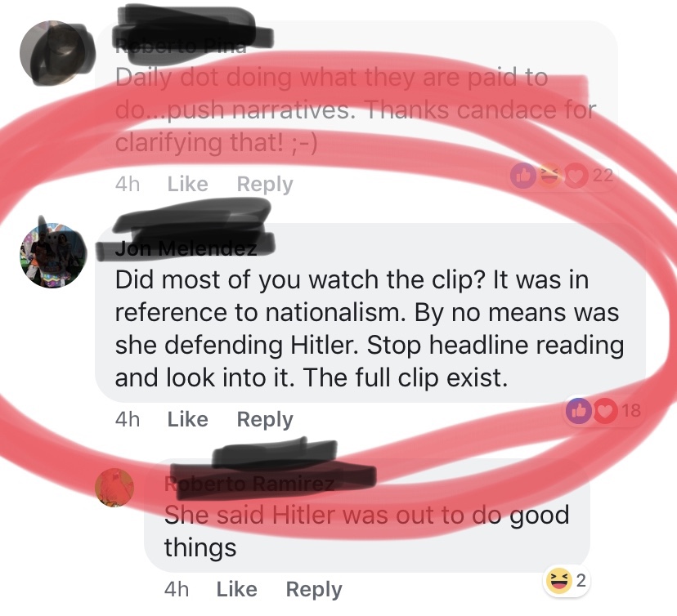
Task: Open first commenter's dark profile picture
Action: (53, 53)
